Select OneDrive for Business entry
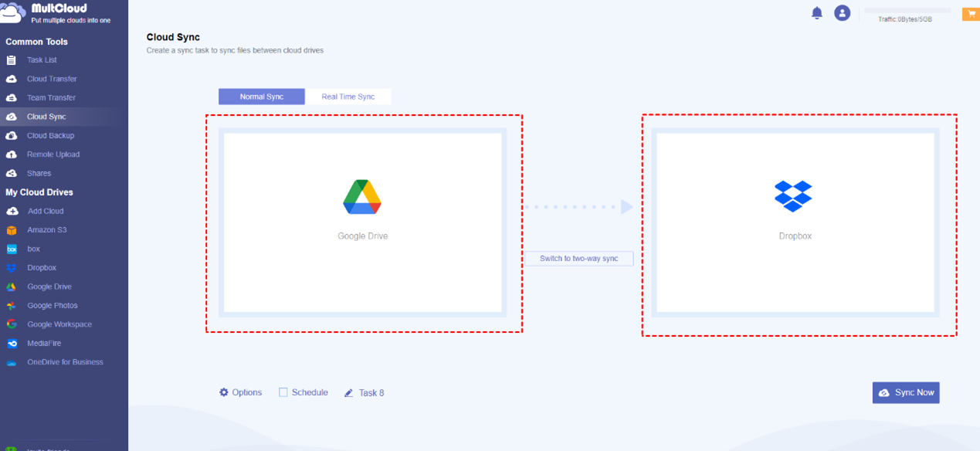This screenshot has height=451, width=980. (66, 362)
